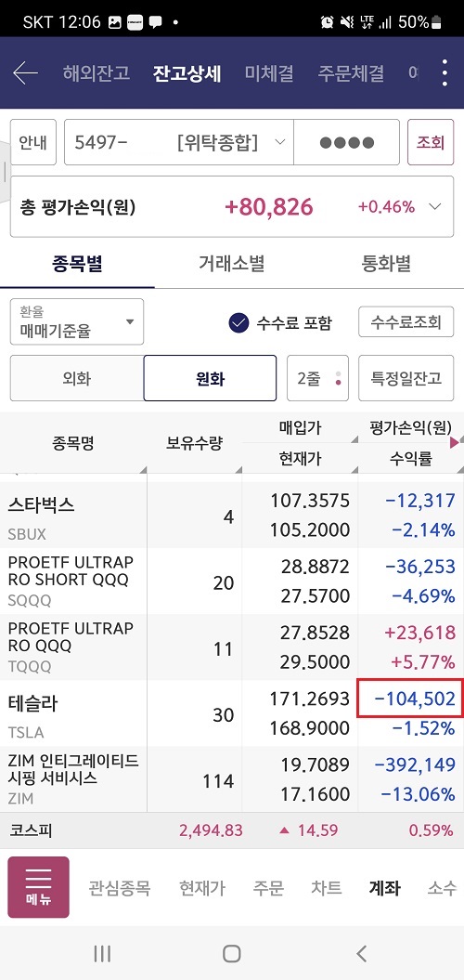Sort by 현재가 column header
This screenshot has width=464, height=980.
300,459
